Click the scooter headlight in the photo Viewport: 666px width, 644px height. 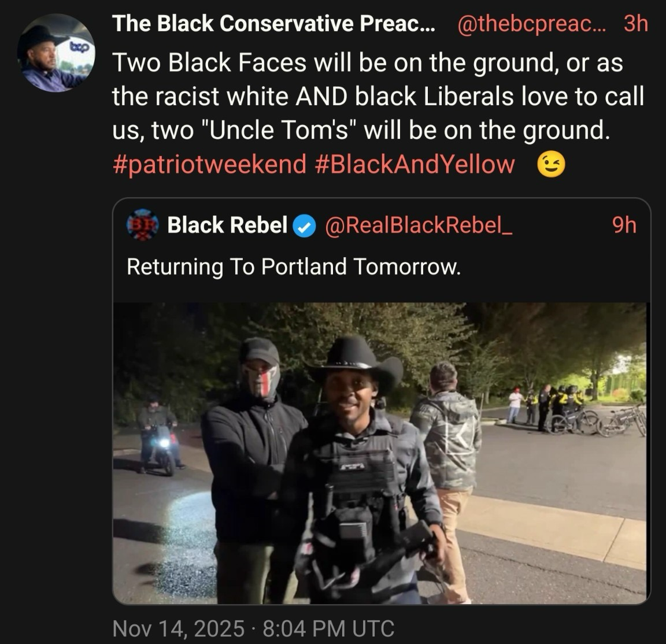[x=163, y=443]
